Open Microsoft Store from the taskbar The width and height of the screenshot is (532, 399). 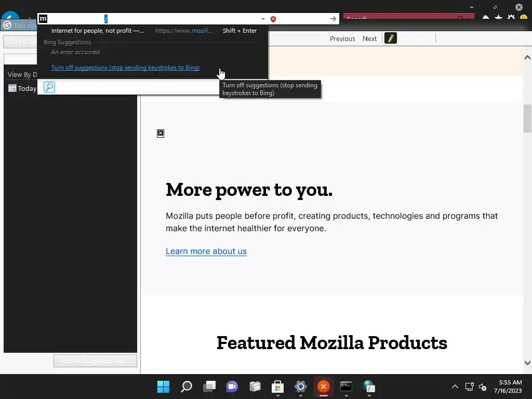pos(277,387)
